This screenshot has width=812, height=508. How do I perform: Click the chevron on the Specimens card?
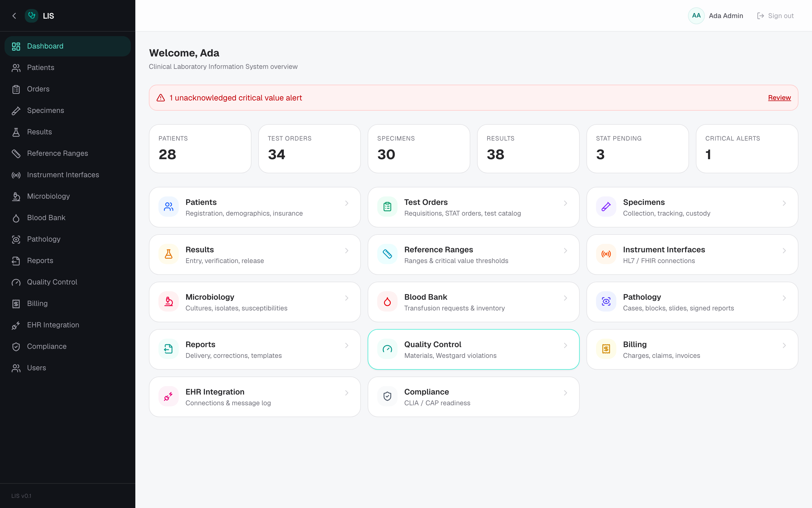[x=784, y=203]
